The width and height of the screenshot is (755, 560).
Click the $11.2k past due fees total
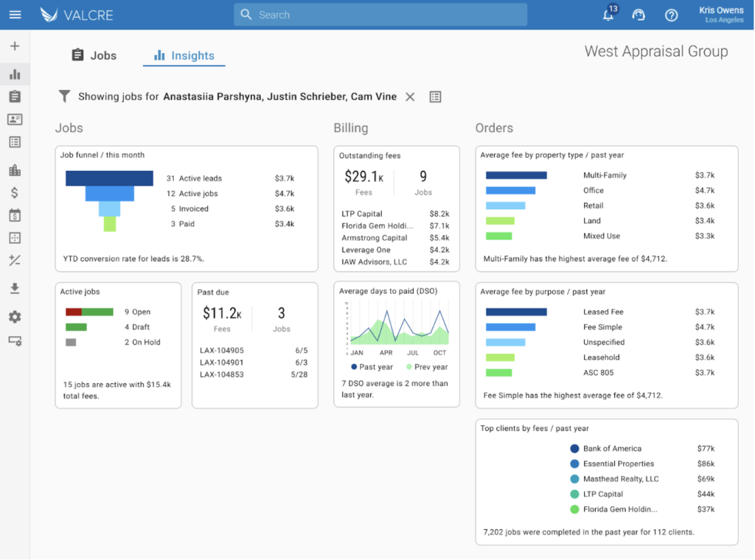tap(222, 314)
